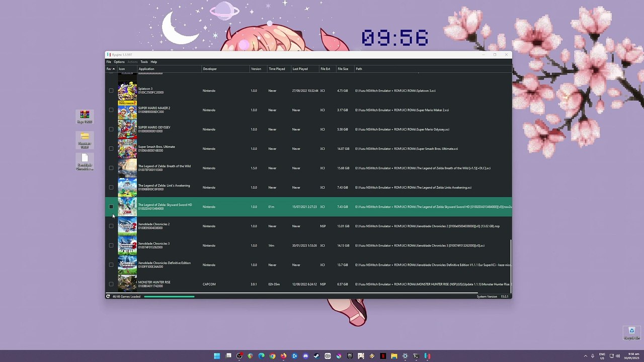Viewport: 644px width, 362px height.
Task: Mark Super Mario Odyssey as favorite
Action: click(111, 129)
